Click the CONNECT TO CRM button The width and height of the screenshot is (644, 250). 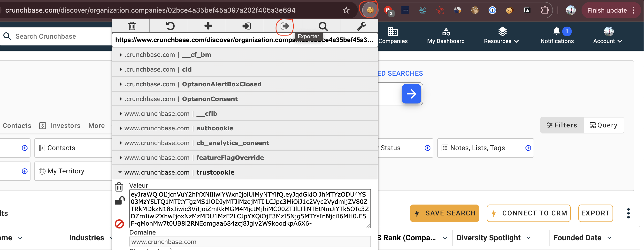528,213
